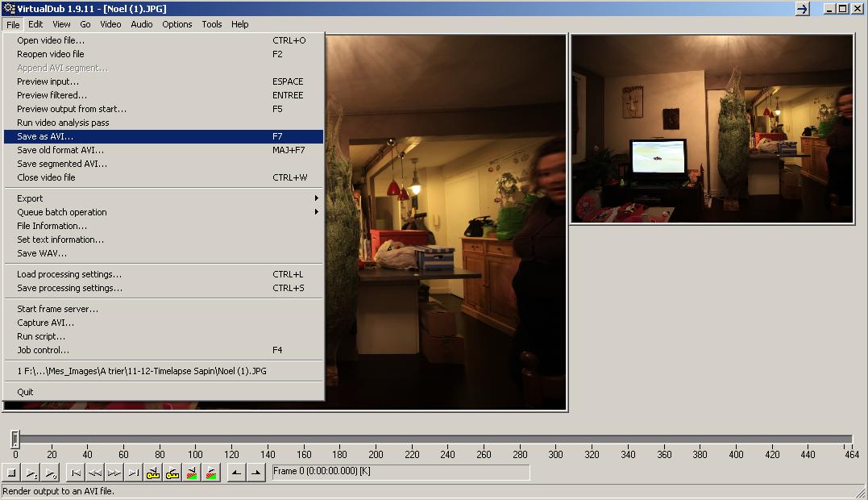Click the scene forward scan icon

click(211, 473)
